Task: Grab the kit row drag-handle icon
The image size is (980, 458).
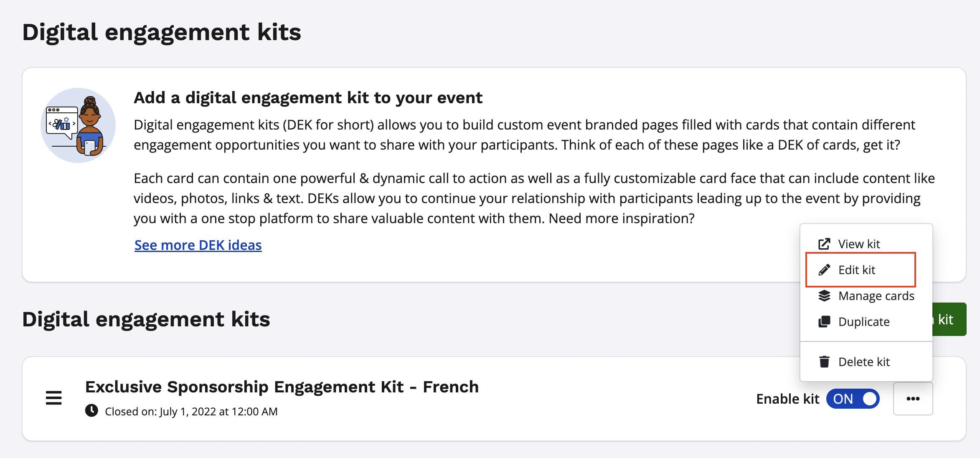Action: coord(54,398)
